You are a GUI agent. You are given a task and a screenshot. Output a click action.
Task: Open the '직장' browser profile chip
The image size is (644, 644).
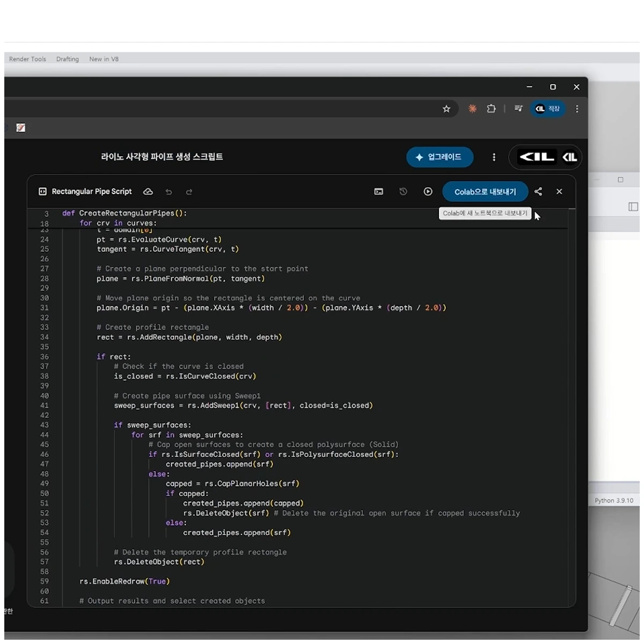[x=547, y=109]
